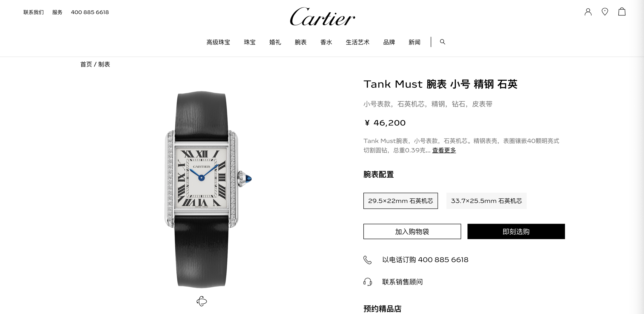Screen dimensions: 644x314
Task: Select 29.5×22mm 石英机芯 size option
Action: point(401,201)
